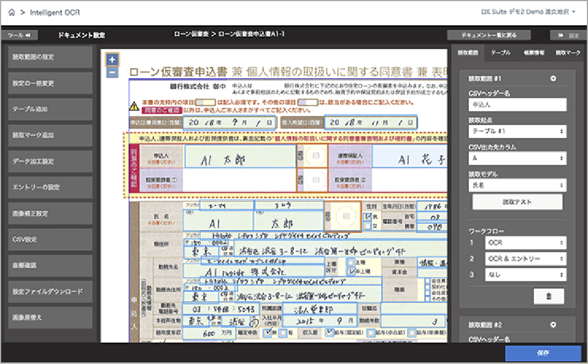Zoom out using the minus icon
The image size is (588, 364).
point(113,72)
